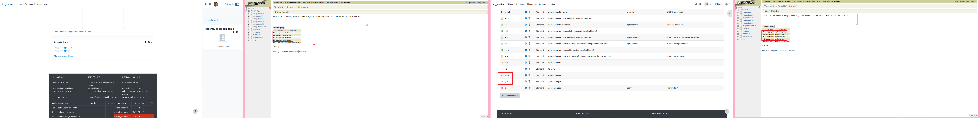Open messaging drawer icon in the Dashboard window
The image size is (980, 118).
click(210, 4)
